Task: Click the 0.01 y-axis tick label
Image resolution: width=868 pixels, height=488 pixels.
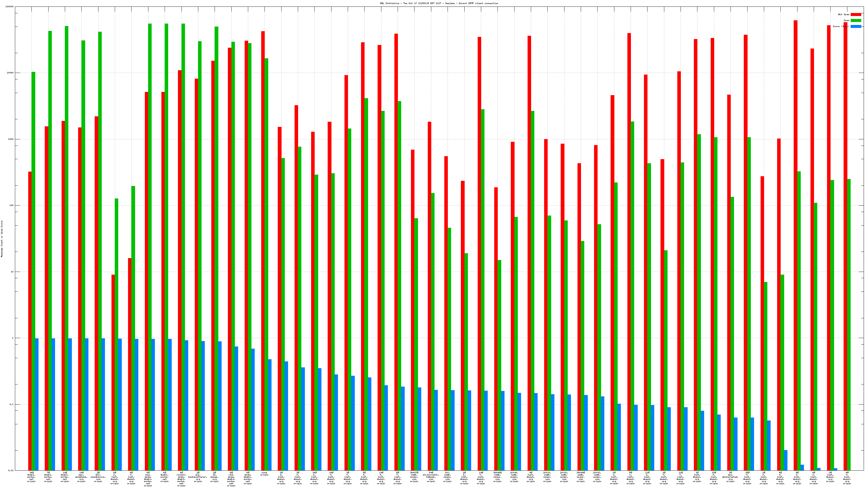Action: pos(11,470)
